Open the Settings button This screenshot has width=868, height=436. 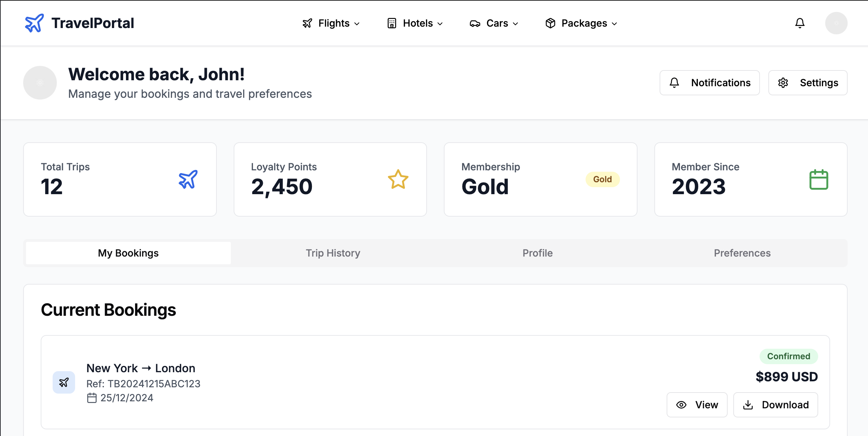(x=808, y=83)
